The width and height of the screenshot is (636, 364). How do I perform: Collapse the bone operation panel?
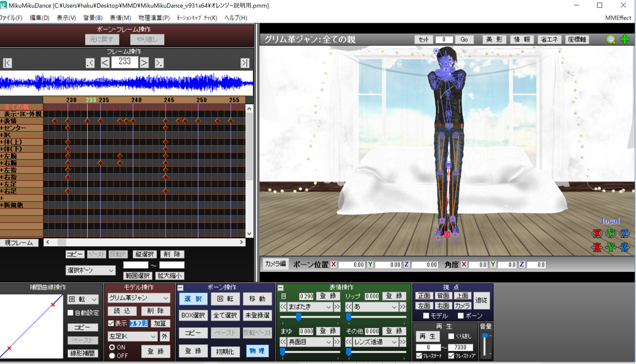pyautogui.click(x=181, y=287)
